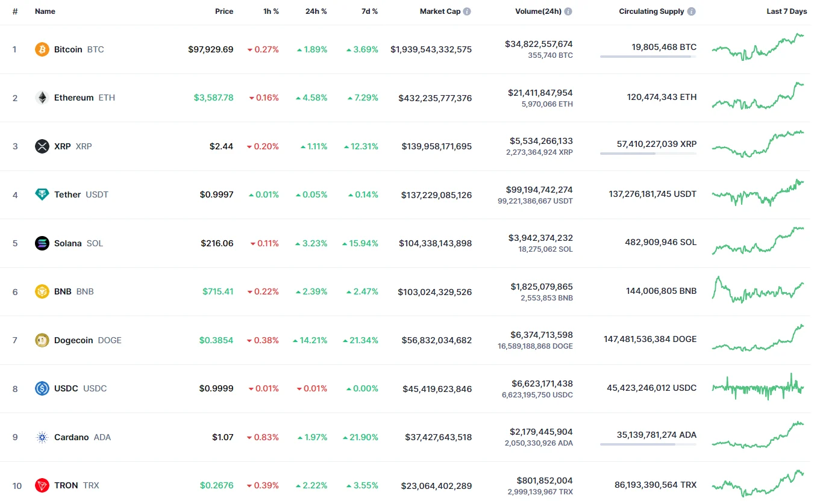The image size is (817, 504).
Task: Sort table by Price column header
Action: [224, 11]
